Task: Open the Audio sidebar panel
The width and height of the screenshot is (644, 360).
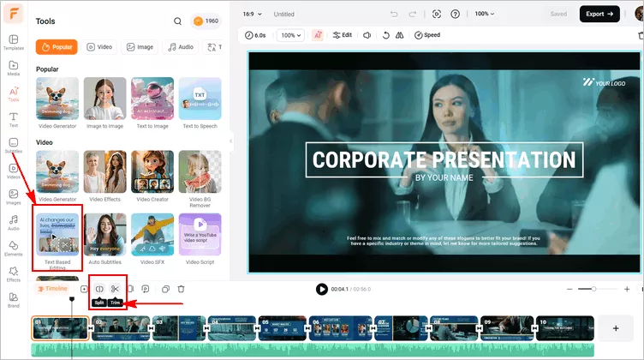Action: click(x=13, y=222)
